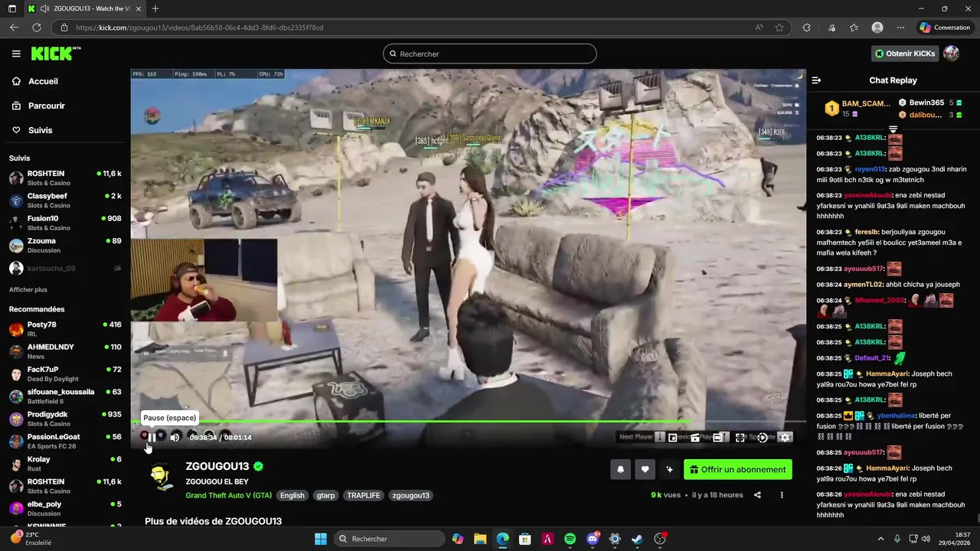Open browser extensions puzzle icon

806,28
